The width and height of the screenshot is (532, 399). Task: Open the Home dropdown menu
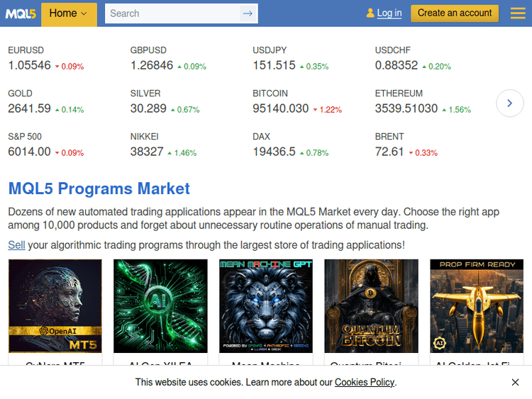click(x=69, y=13)
